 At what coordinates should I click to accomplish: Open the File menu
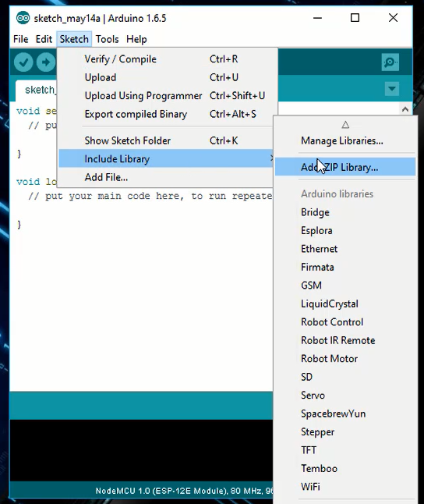[x=20, y=39]
